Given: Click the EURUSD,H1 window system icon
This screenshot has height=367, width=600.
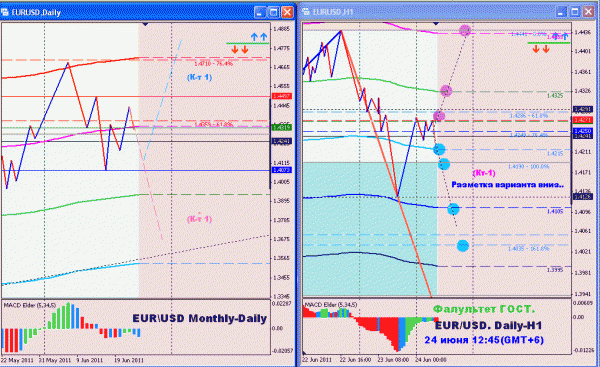Looking at the screenshot, I should tap(306, 12).
